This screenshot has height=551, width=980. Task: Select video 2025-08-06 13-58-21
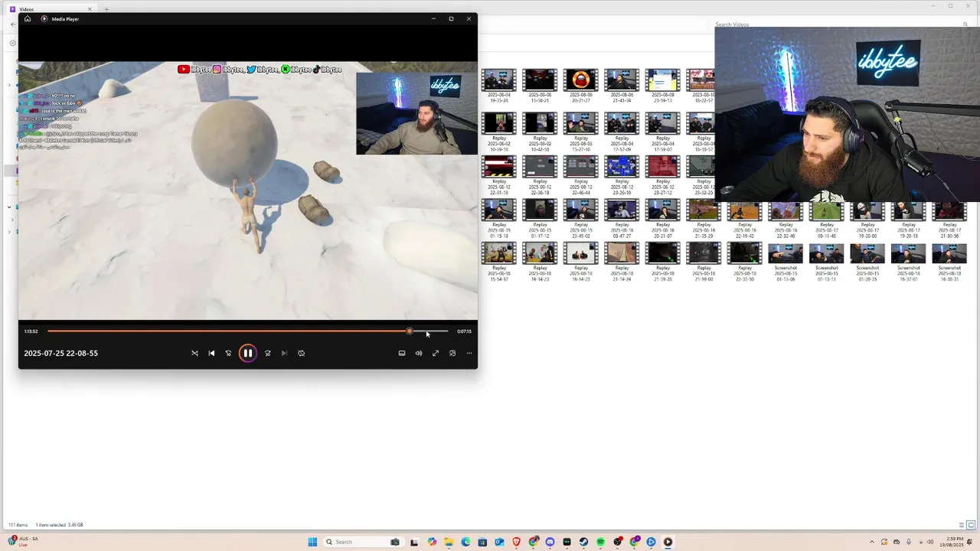(540, 86)
